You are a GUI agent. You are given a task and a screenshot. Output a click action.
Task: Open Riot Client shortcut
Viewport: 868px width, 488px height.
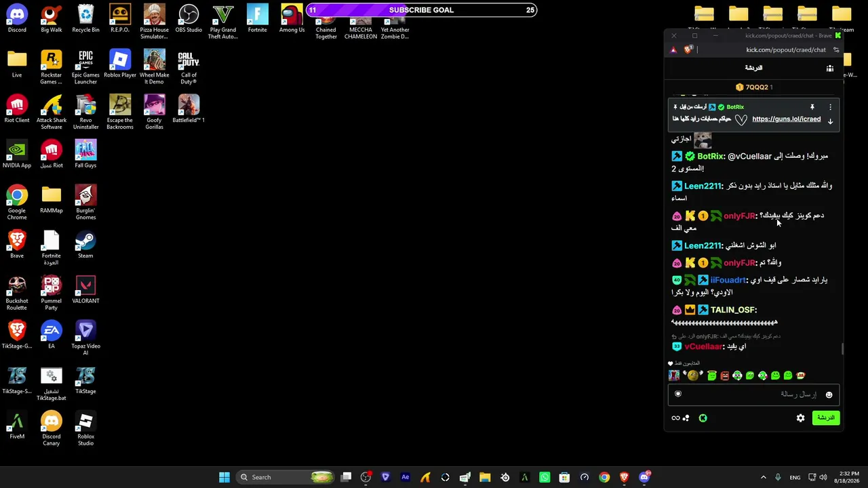[17, 109]
